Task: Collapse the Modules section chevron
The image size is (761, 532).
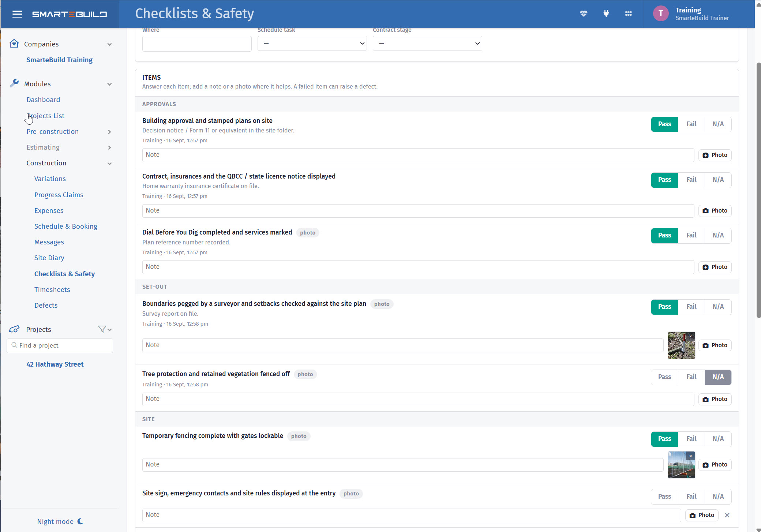Action: (x=109, y=84)
